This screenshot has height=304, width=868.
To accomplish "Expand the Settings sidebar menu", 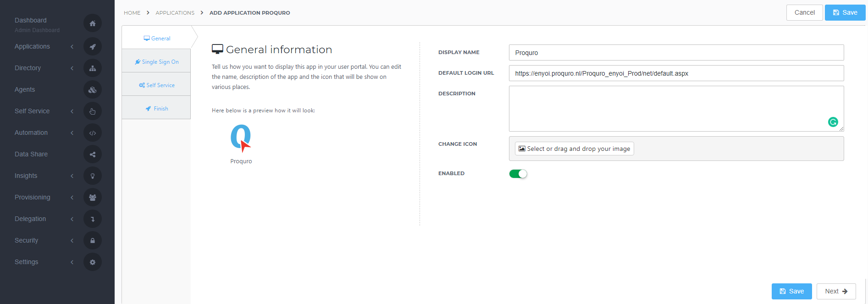I will coord(72,262).
